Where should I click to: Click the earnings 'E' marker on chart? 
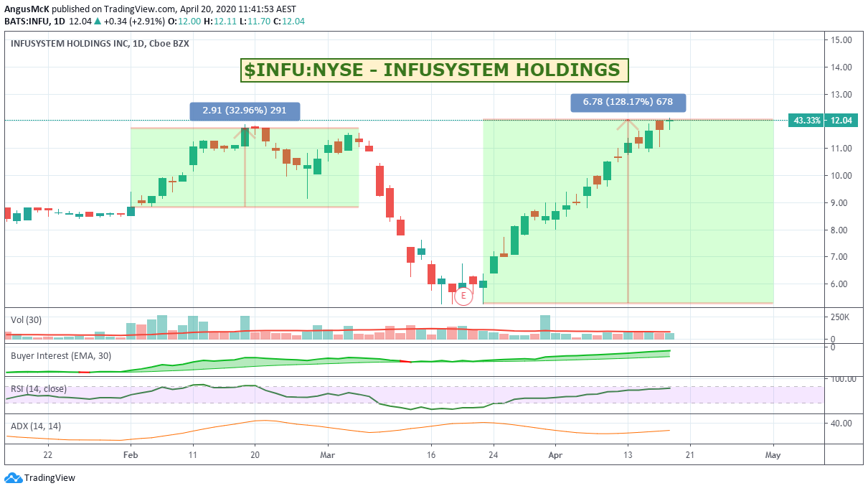pos(463,295)
